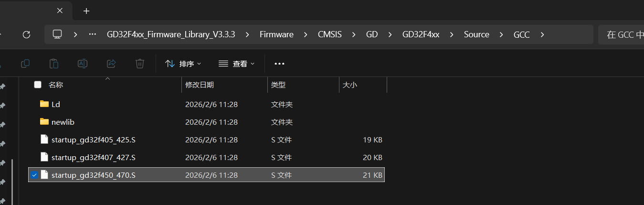Tick the select-all checkbox beside 名称
This screenshot has width=644, height=205.
pos(38,85)
